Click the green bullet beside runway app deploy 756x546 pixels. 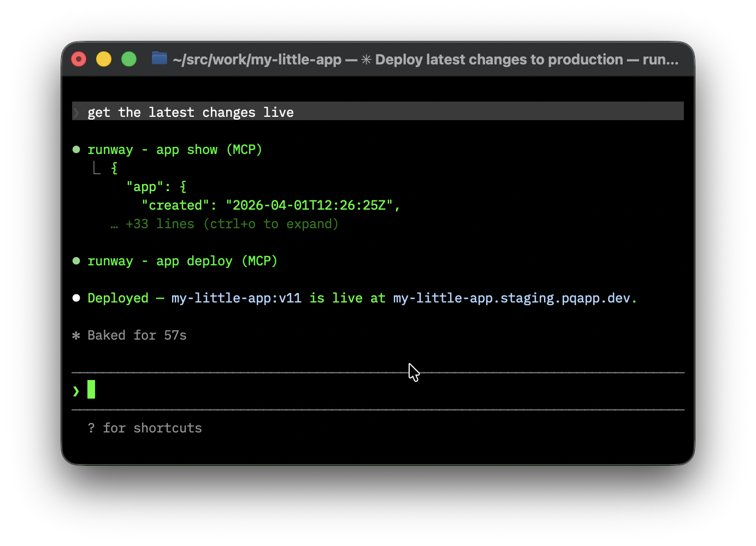pyautogui.click(x=76, y=261)
